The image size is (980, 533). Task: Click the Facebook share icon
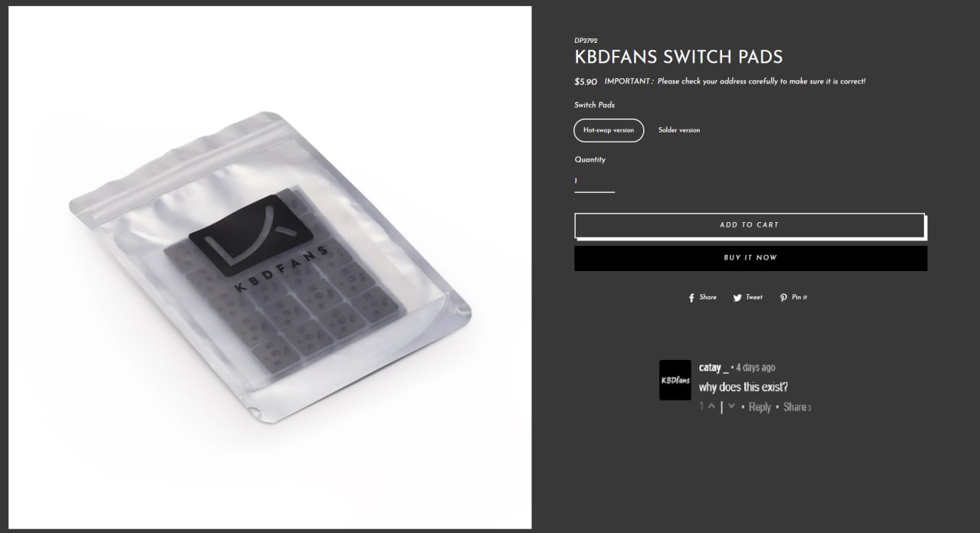691,298
